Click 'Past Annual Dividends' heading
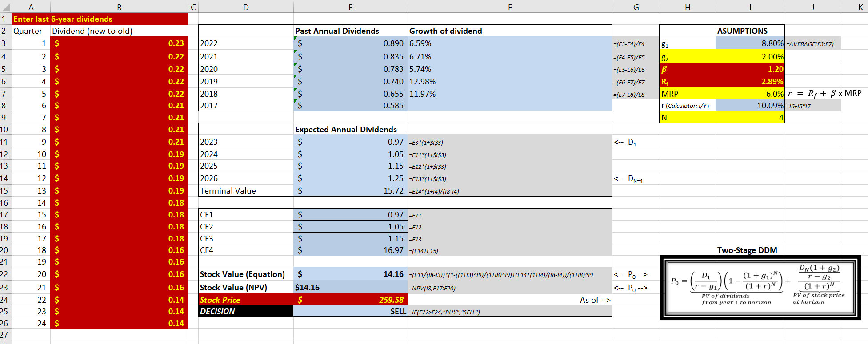Screen dimensions: 868x344 [x=351, y=31]
